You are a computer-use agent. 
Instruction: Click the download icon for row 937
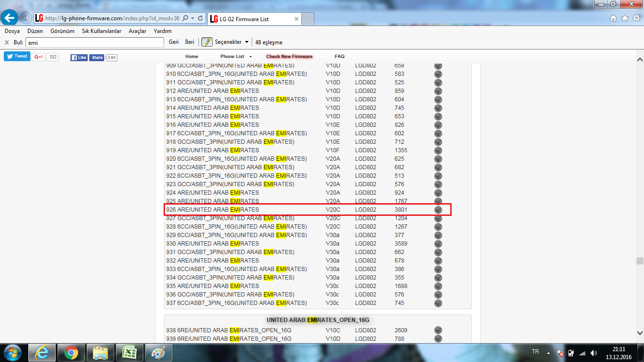coord(438,303)
